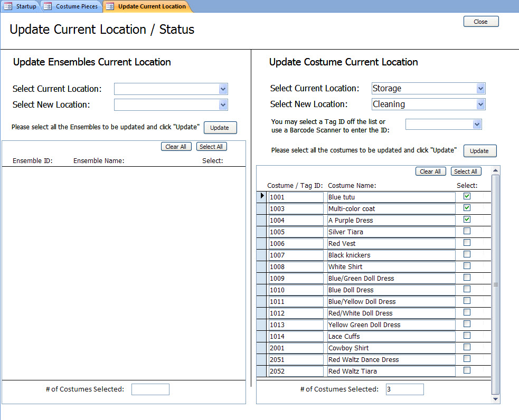Uncheck the Blue tutu checkbox
The image size is (519, 420).
pyautogui.click(x=467, y=196)
